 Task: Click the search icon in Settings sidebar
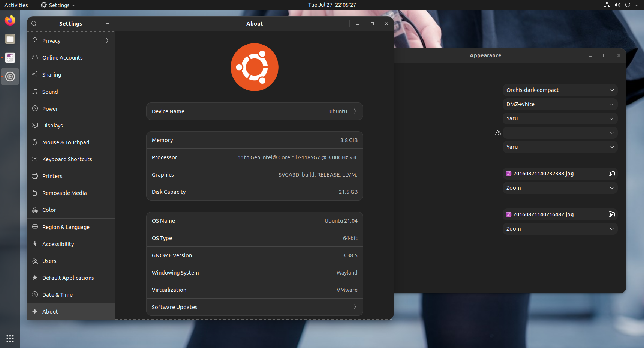34,23
